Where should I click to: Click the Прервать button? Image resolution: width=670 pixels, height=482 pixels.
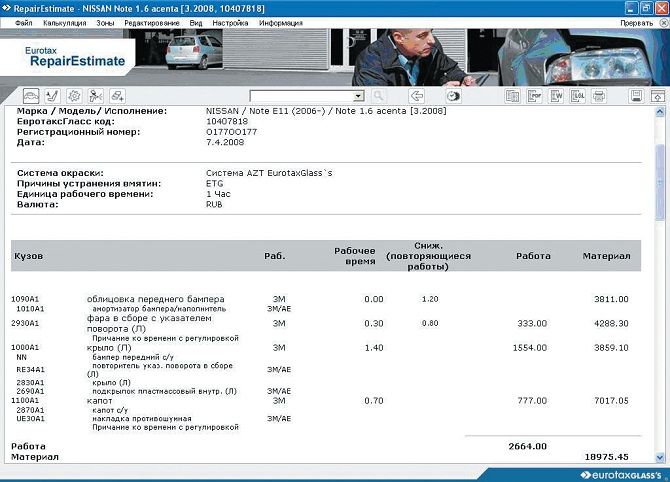click(x=637, y=23)
